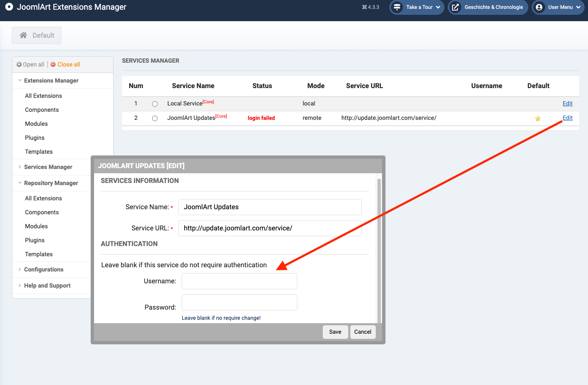The image size is (588, 385).
Task: Collapse the Repository Manager section
Action: click(51, 183)
